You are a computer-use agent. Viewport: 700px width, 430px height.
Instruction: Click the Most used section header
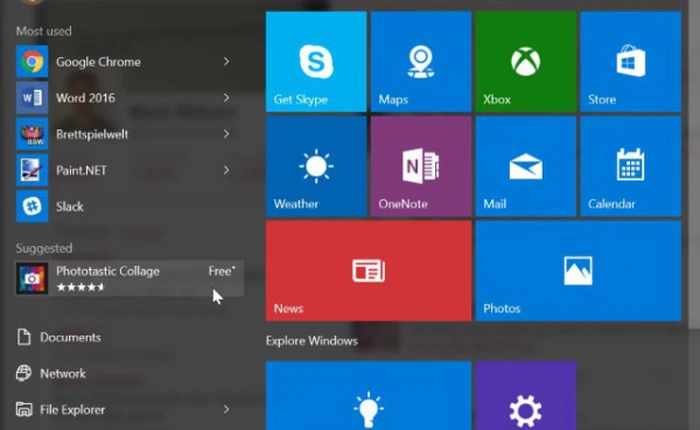point(44,31)
